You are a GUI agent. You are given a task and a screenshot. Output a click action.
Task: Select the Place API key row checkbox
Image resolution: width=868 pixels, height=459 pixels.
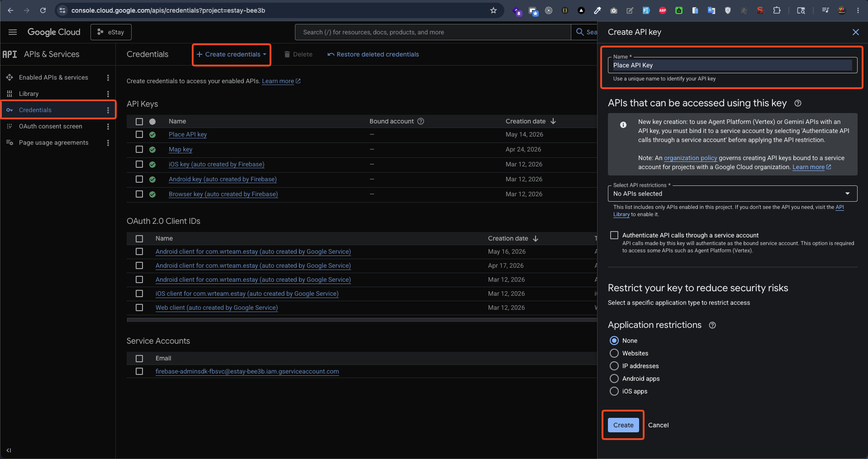(139, 134)
